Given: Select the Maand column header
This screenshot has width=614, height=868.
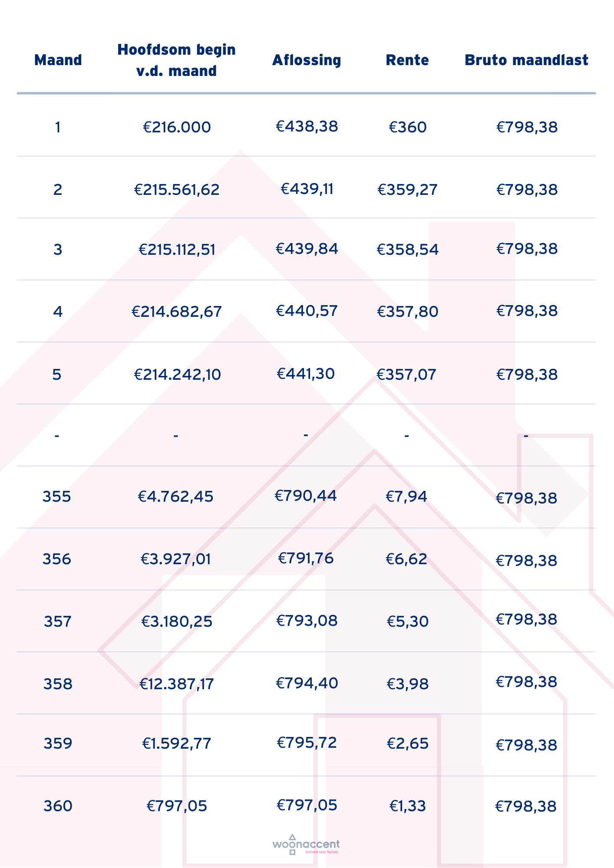Looking at the screenshot, I should [x=58, y=60].
